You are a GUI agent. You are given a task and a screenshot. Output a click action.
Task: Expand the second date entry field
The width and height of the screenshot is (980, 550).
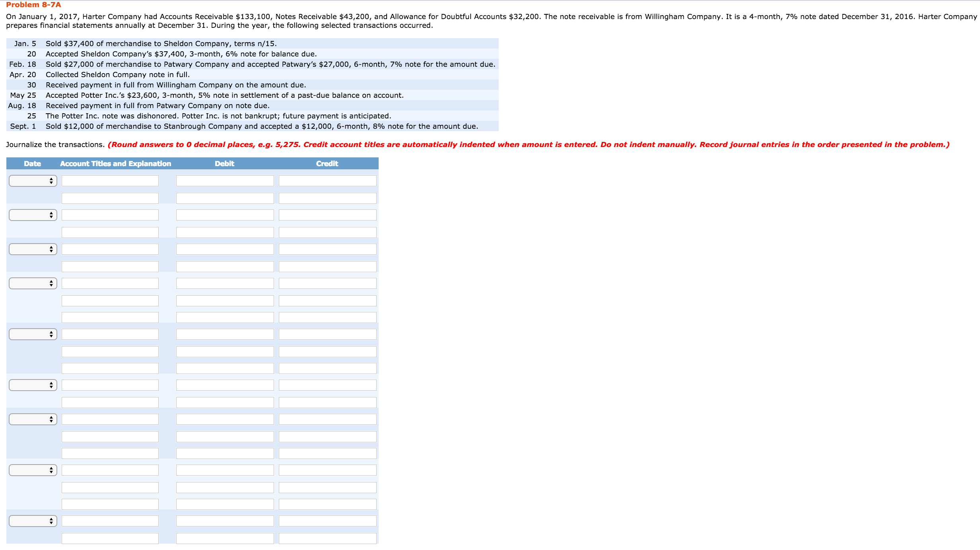pos(32,215)
